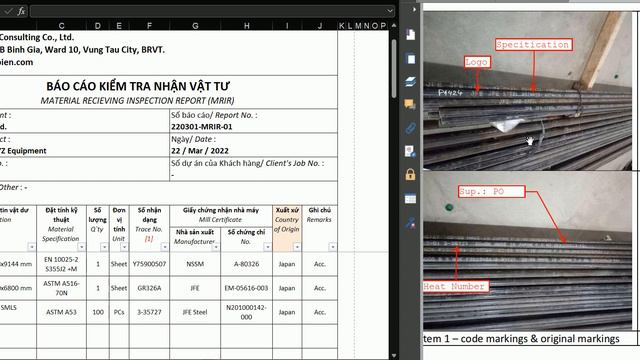Select certificate cell EM-05616-003

[x=247, y=288]
